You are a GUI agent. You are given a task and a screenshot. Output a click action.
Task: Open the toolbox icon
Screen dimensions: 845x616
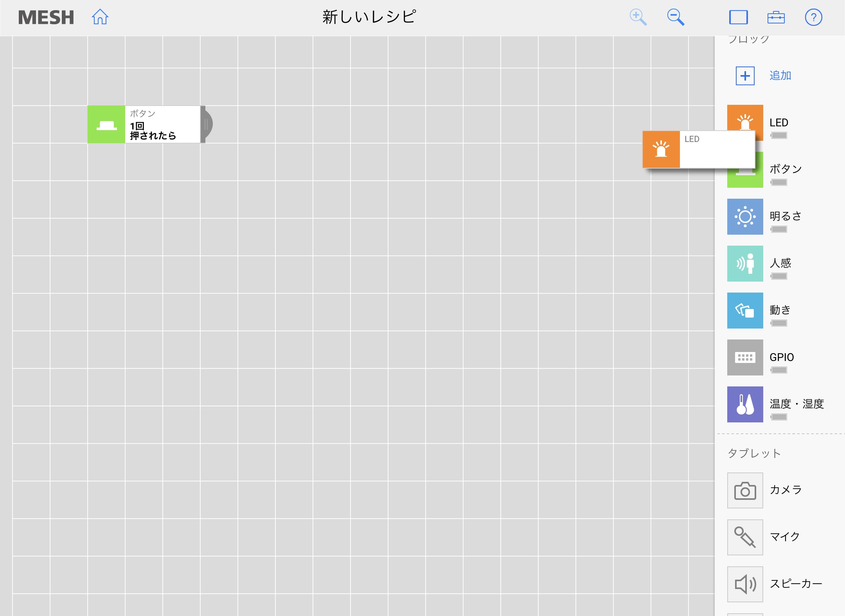pos(776,17)
